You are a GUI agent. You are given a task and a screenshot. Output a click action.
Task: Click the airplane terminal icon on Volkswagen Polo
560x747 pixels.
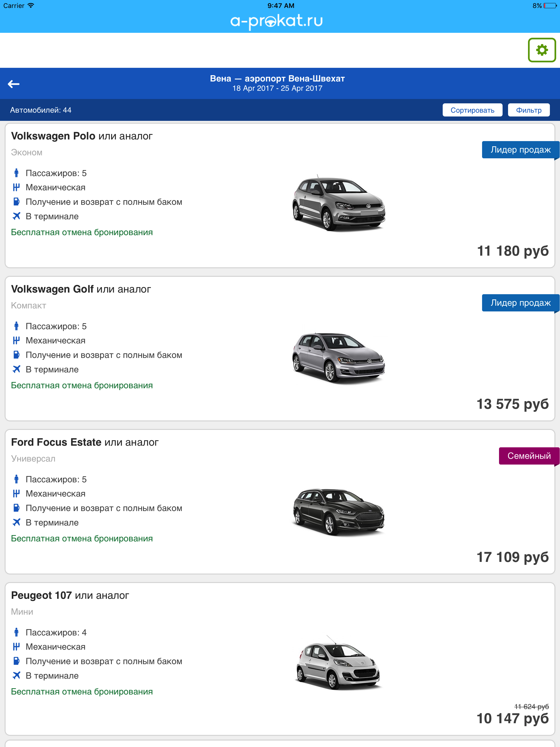[x=16, y=216]
